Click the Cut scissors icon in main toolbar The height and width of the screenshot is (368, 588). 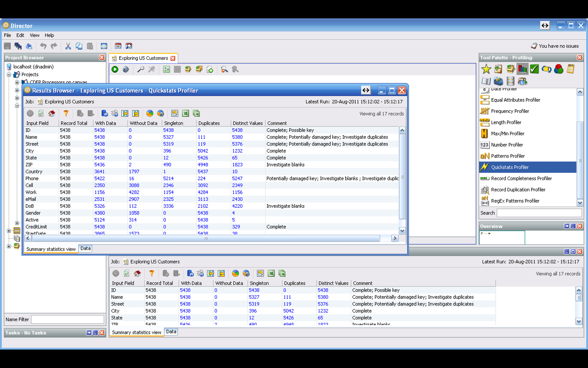(x=68, y=46)
